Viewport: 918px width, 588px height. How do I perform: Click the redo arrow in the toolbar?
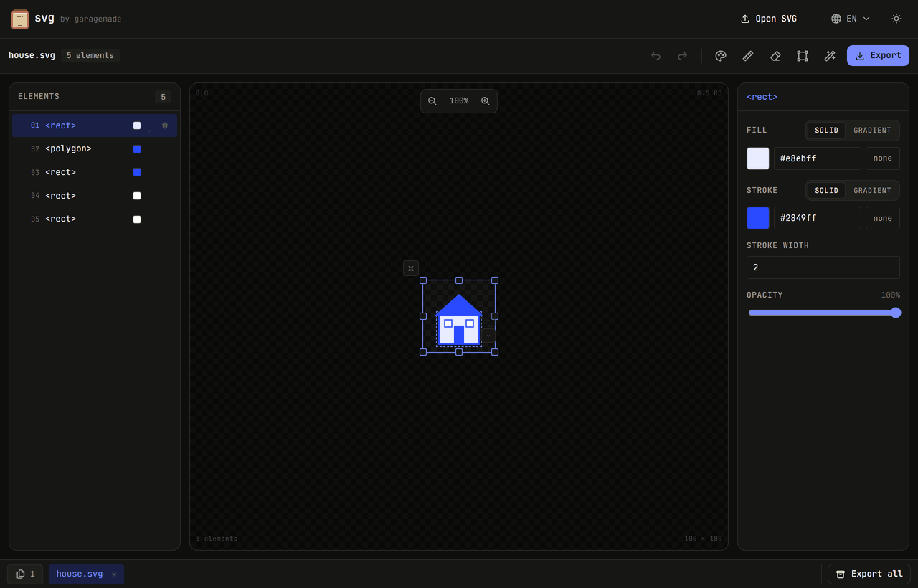(x=683, y=56)
